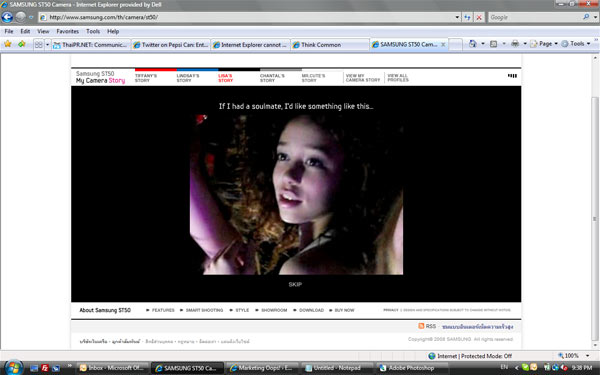Open a new blank tab
Image resolution: width=600 pixels, height=375 pixels.
pos(455,44)
